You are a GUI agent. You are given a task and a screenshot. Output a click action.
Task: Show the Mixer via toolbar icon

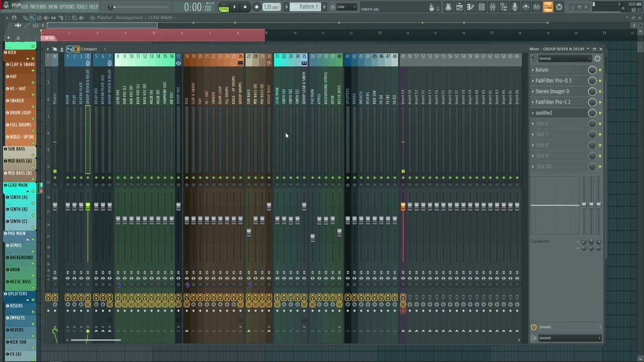point(493,7)
